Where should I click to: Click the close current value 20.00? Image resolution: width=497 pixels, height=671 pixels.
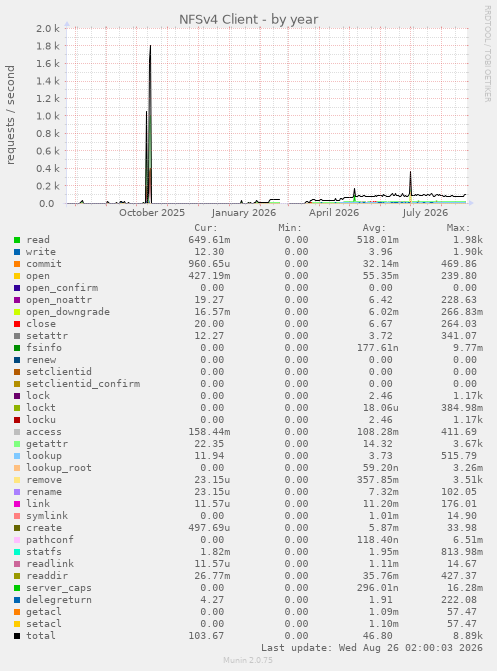point(209,324)
